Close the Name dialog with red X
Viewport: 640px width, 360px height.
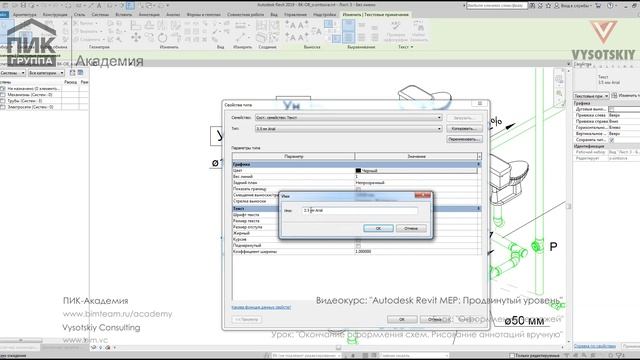tap(422, 196)
